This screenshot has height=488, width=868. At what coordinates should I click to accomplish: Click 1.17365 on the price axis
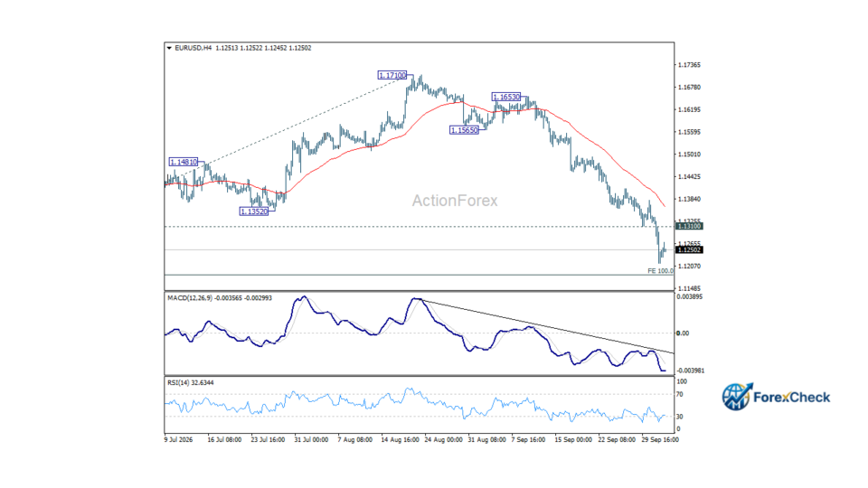tap(689, 65)
